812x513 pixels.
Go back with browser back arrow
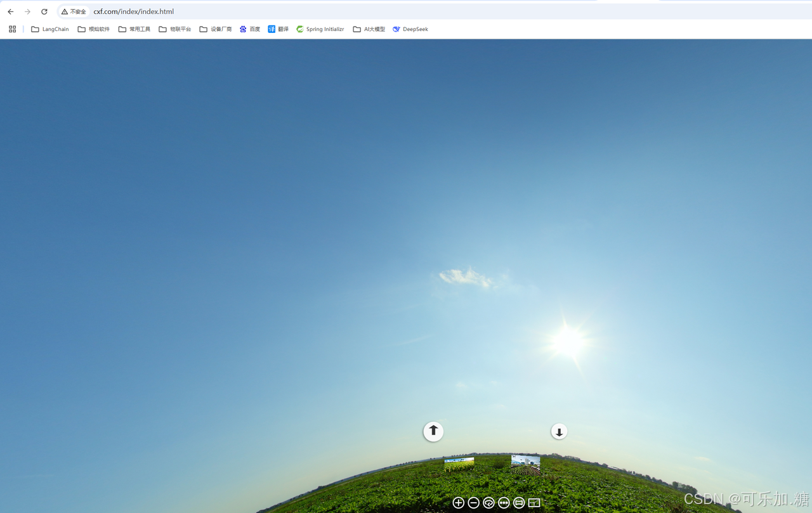(x=11, y=11)
